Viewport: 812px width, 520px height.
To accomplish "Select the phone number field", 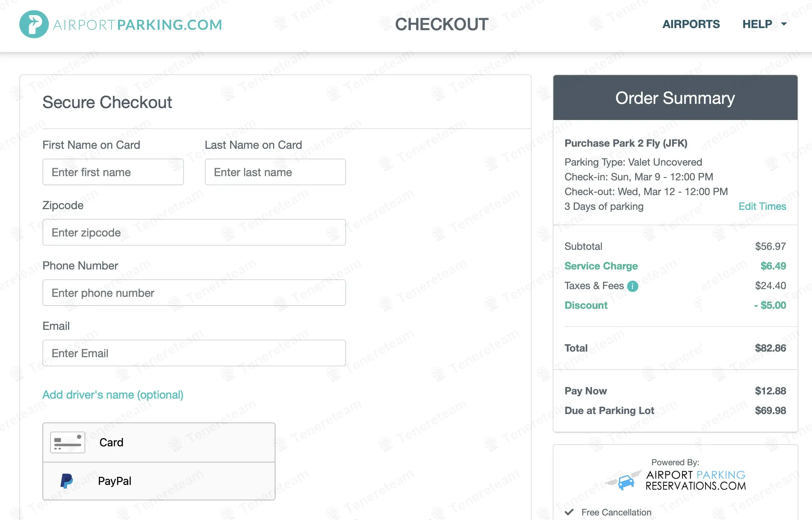I will point(194,293).
